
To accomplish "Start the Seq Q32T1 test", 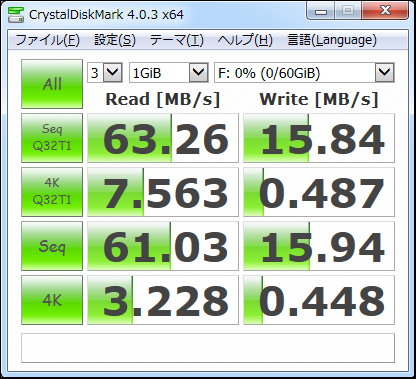I will click(52, 138).
